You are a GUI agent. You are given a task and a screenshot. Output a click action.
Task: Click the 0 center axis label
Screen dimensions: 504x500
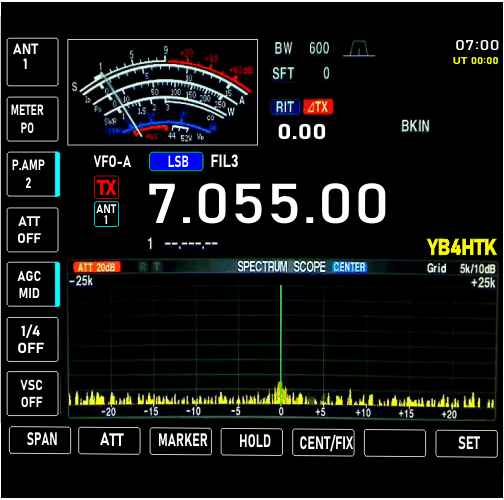coord(281,411)
